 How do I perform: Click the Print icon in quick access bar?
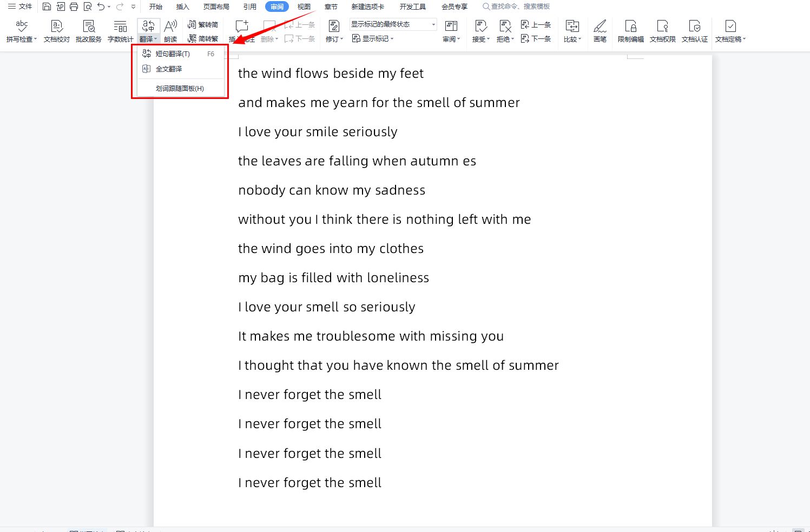(x=74, y=6)
